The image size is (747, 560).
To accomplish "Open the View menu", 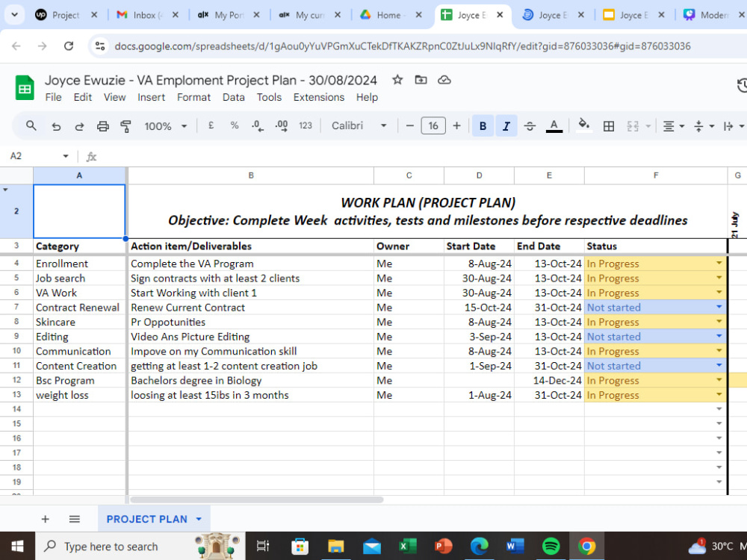I will 115,97.
